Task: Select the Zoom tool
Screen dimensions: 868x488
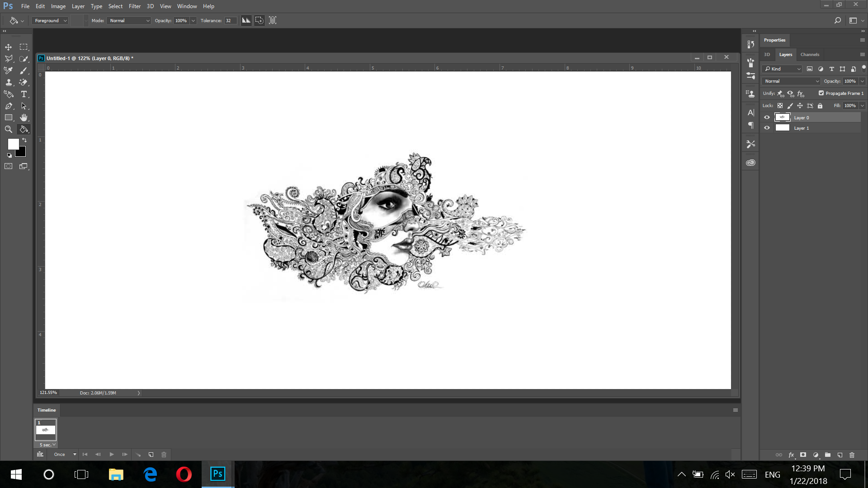Action: [8, 129]
